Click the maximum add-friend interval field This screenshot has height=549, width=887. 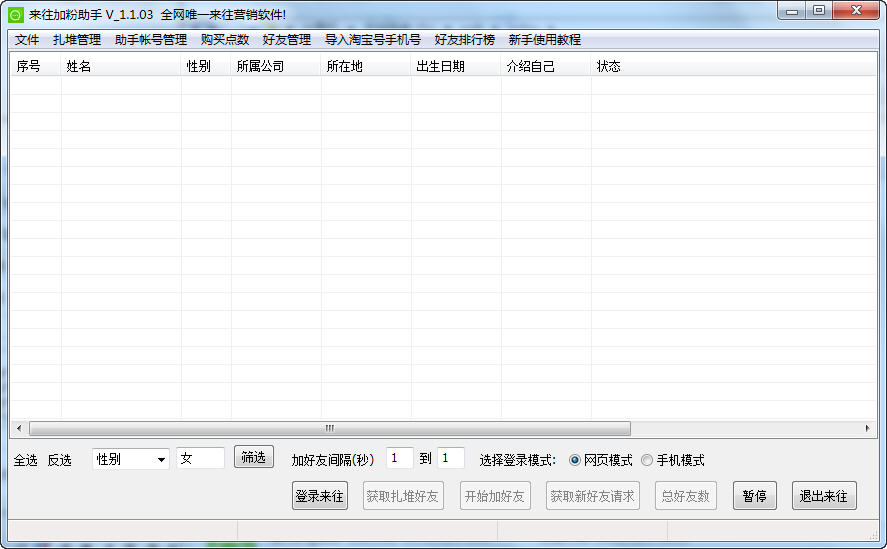pyautogui.click(x=451, y=458)
